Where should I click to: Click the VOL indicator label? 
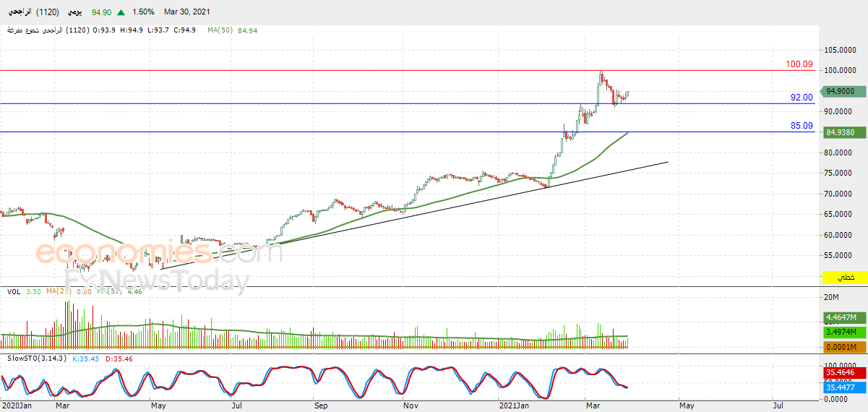pyautogui.click(x=13, y=292)
